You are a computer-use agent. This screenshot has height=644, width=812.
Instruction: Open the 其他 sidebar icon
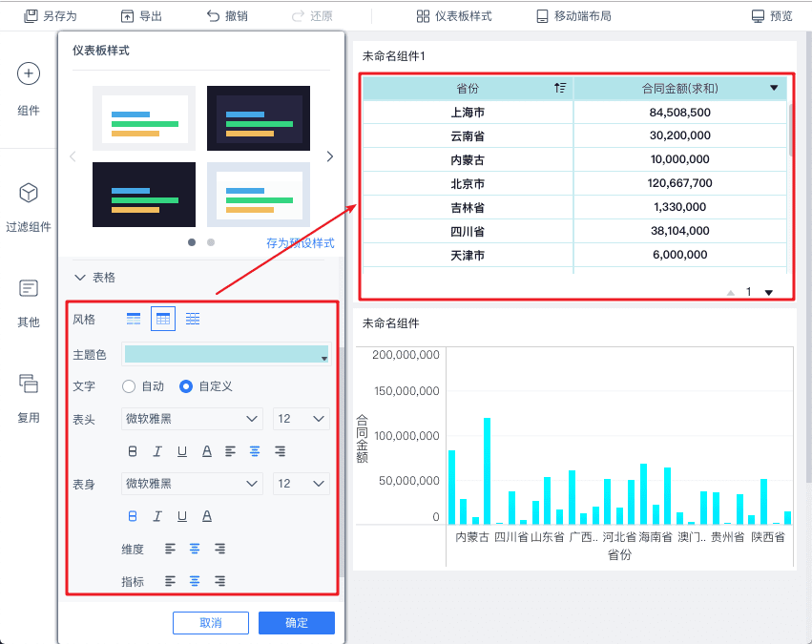pos(29,288)
